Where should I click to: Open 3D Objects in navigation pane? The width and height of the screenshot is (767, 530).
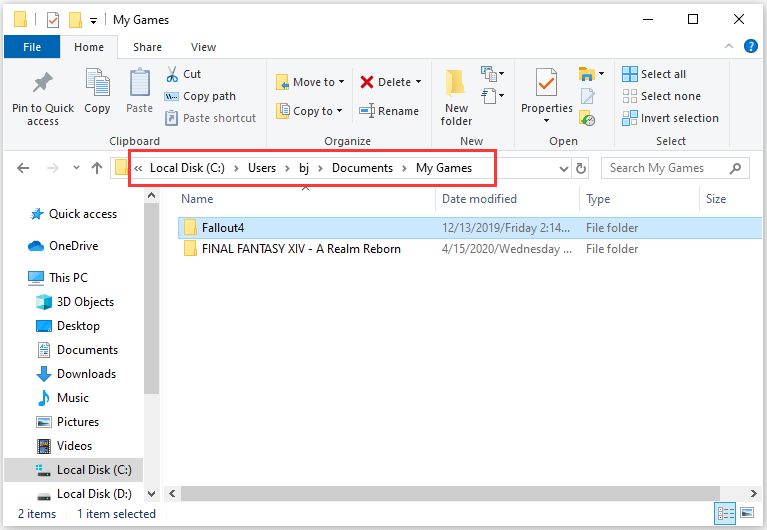[75, 302]
